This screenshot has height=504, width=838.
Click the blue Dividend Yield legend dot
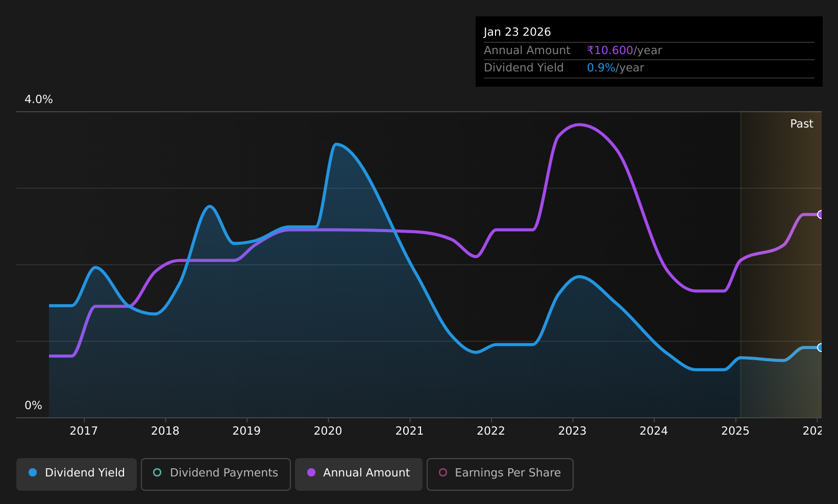coord(33,472)
